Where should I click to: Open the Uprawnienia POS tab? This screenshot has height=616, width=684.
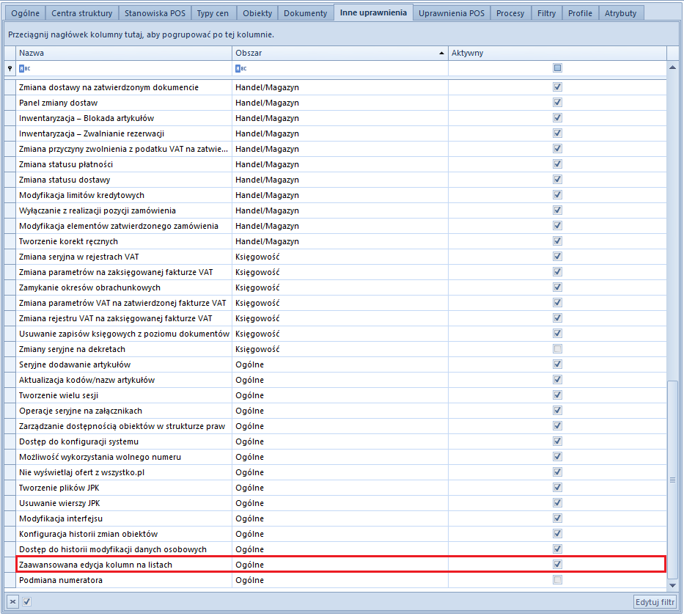(451, 13)
